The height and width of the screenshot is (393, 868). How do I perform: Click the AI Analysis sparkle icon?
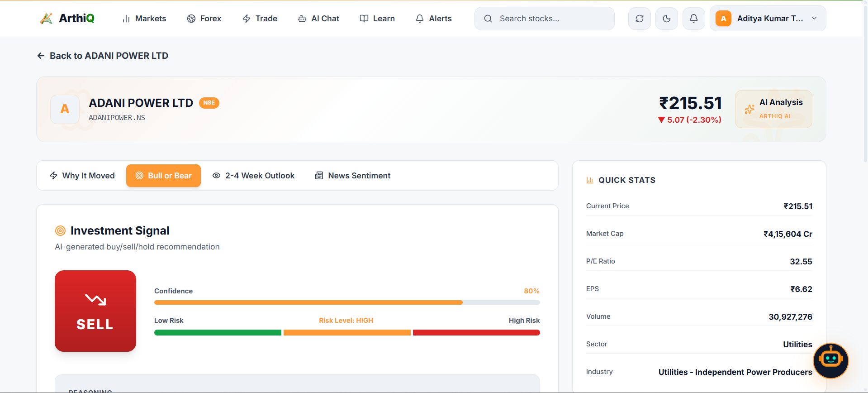[x=749, y=109]
